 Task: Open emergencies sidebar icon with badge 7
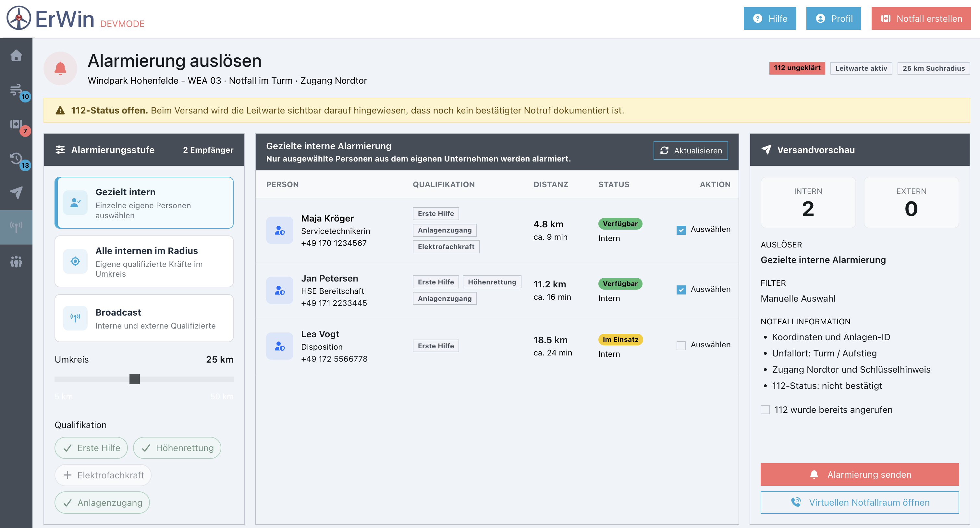click(16, 124)
